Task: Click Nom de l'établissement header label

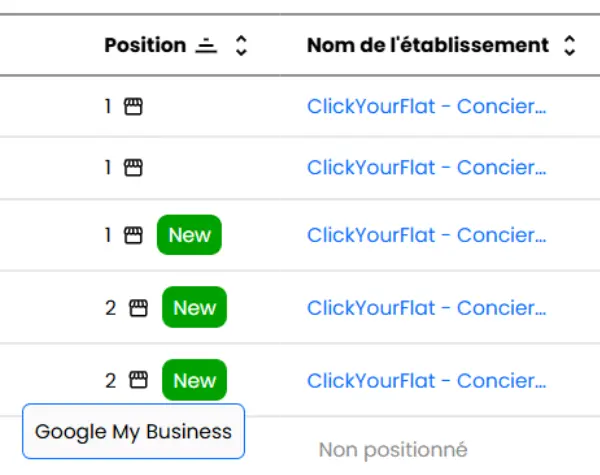Action: pyautogui.click(x=428, y=45)
